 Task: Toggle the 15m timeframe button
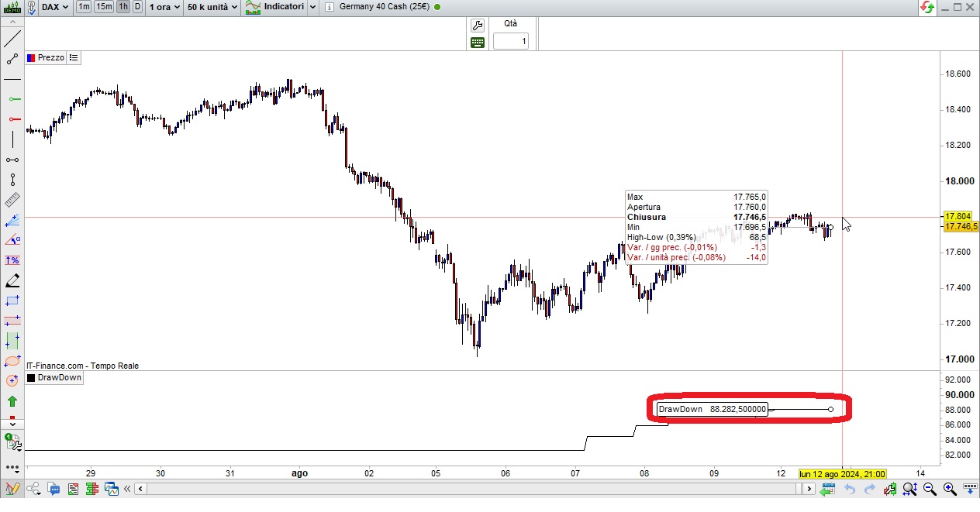(x=104, y=7)
